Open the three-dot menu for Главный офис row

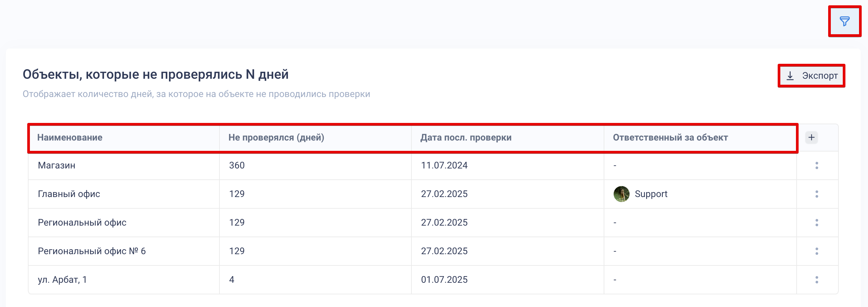(817, 194)
